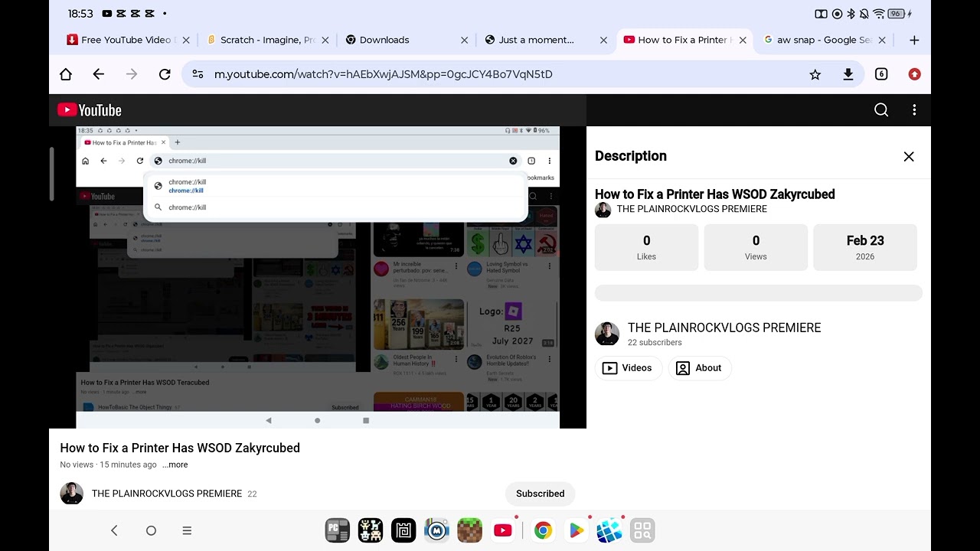Open the YouTube app in dock
This screenshot has height=551, width=980.
coord(503,530)
